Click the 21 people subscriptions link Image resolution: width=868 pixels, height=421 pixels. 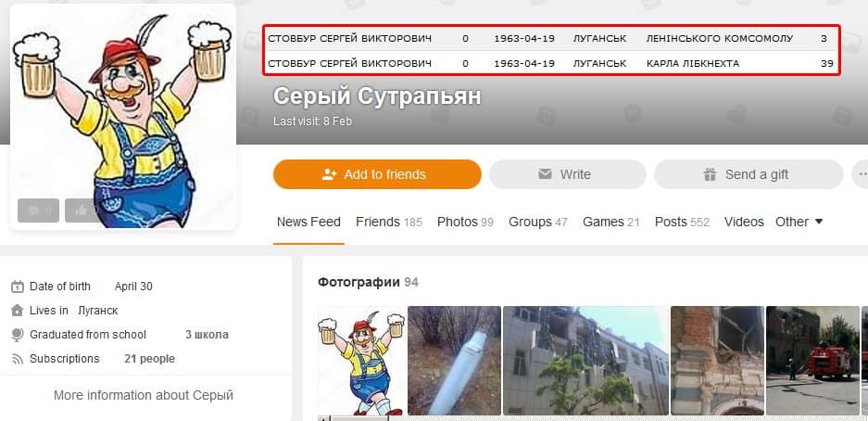pyautogui.click(x=149, y=359)
